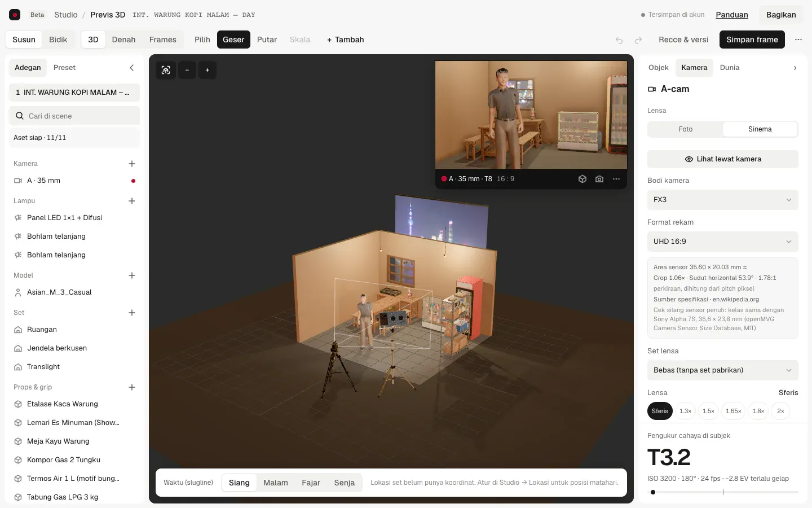Click the frame-selection viewport icon
The width and height of the screenshot is (812, 508).
[x=166, y=70]
